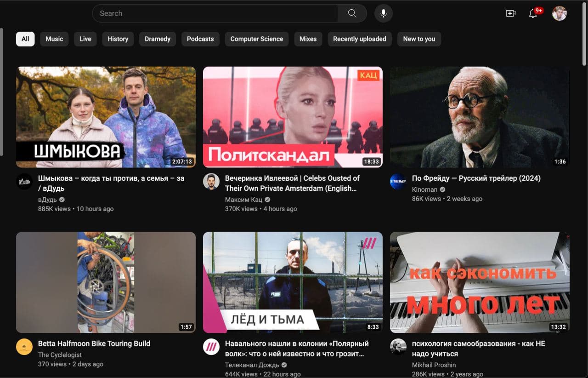This screenshot has width=588, height=378.
Task: Go to Максим Кац channel name link
Action: pyautogui.click(x=243, y=200)
